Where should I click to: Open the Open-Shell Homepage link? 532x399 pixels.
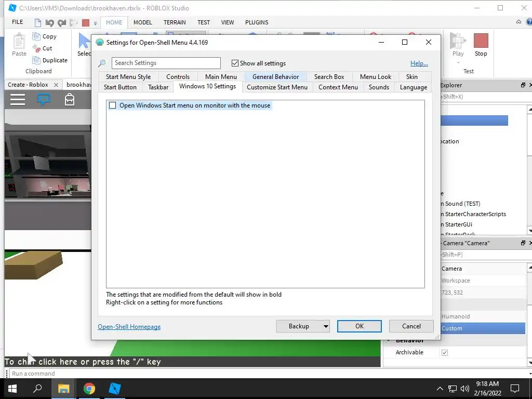129,326
